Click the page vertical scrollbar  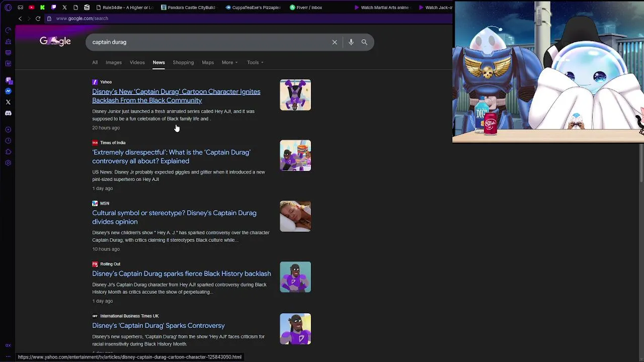[x=641, y=163]
